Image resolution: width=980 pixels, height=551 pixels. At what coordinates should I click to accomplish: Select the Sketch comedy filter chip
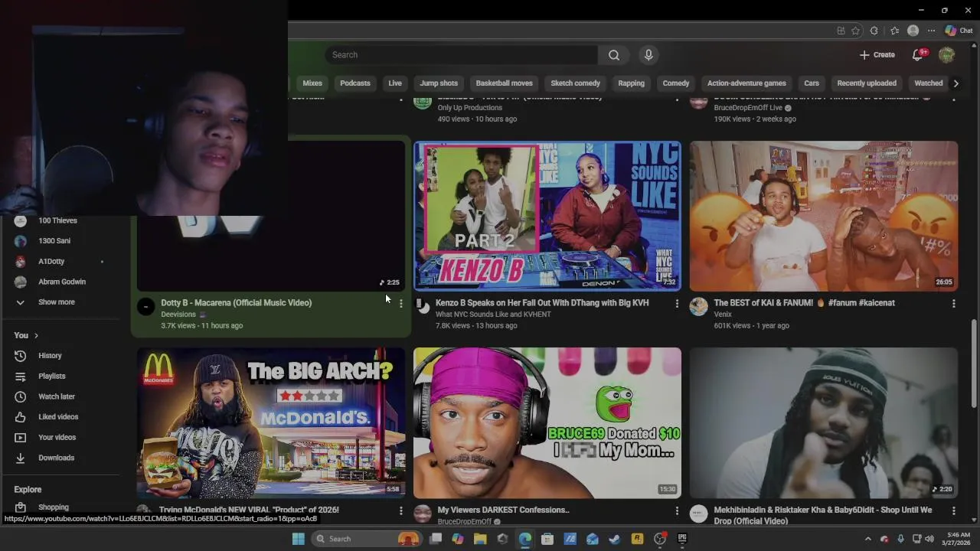[576, 83]
